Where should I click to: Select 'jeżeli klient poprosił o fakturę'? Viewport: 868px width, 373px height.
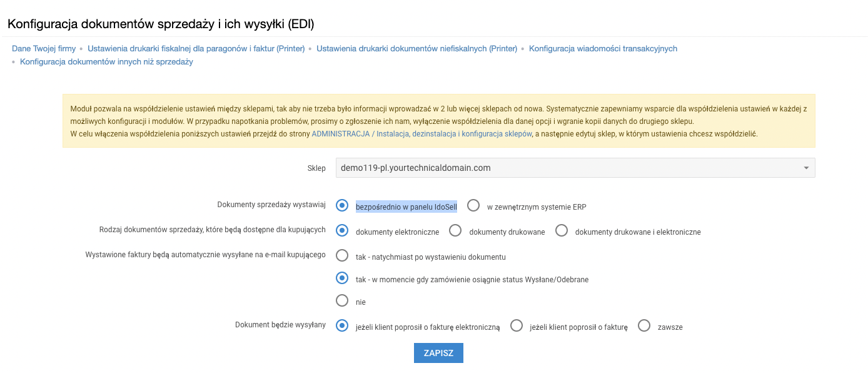point(516,325)
